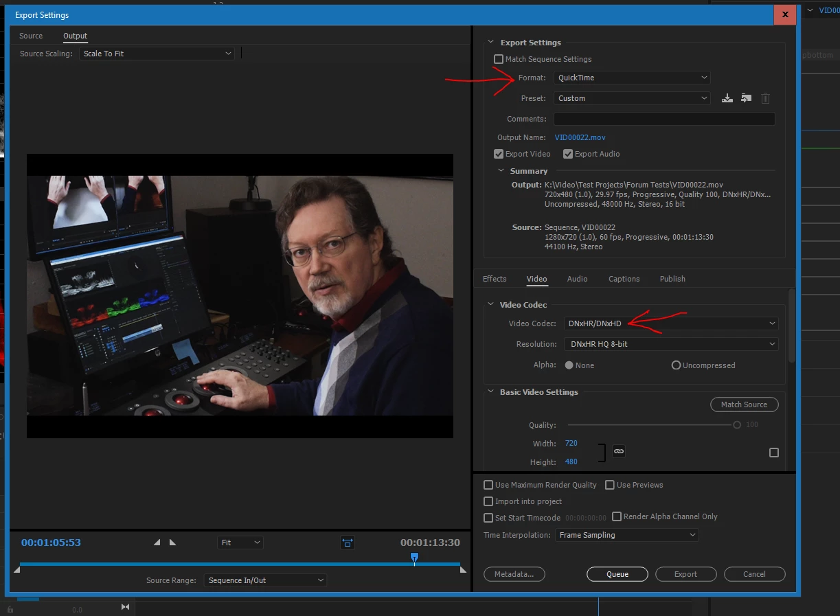Screen dimensions: 840x616
Task: Select None alpha radio button
Action: [569, 365]
